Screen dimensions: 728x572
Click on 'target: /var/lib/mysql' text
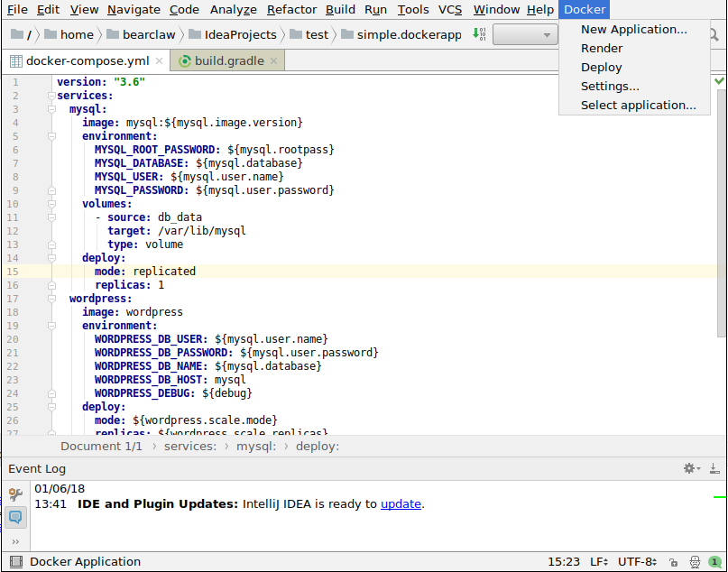pyautogui.click(x=177, y=231)
